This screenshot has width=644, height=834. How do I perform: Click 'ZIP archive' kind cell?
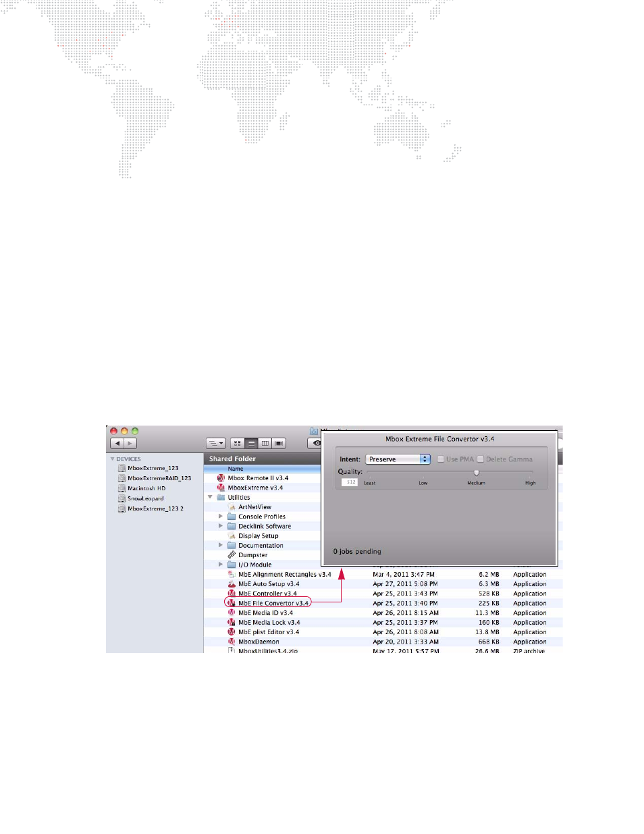[x=529, y=650]
